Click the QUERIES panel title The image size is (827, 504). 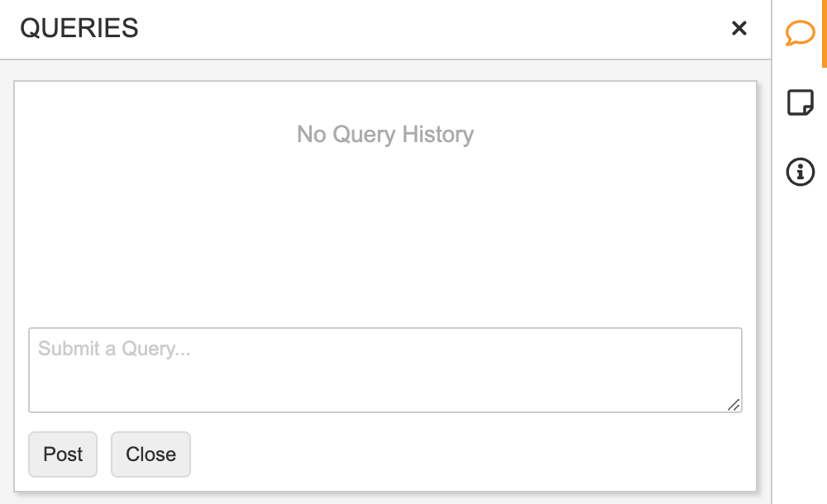click(79, 29)
